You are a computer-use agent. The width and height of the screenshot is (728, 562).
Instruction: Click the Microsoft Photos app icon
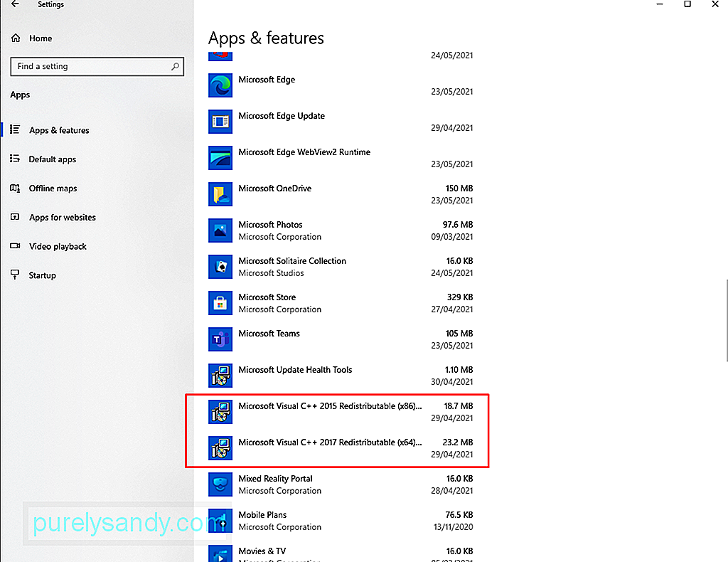click(220, 230)
